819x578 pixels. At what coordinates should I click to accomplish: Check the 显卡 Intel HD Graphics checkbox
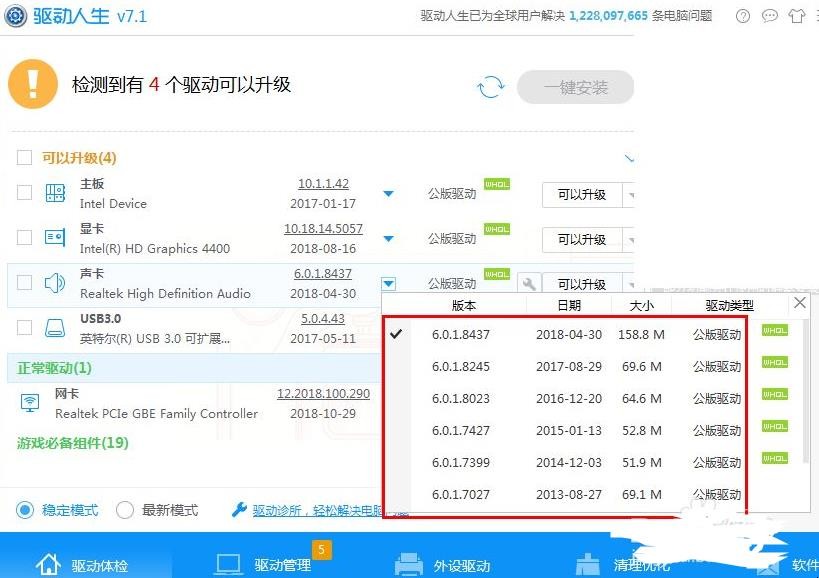[x=24, y=238]
